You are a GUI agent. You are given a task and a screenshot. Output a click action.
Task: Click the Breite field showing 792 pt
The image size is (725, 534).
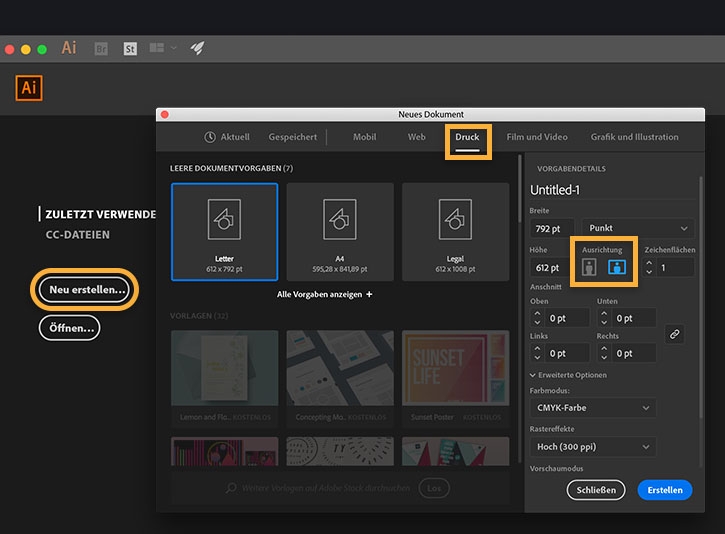click(552, 228)
